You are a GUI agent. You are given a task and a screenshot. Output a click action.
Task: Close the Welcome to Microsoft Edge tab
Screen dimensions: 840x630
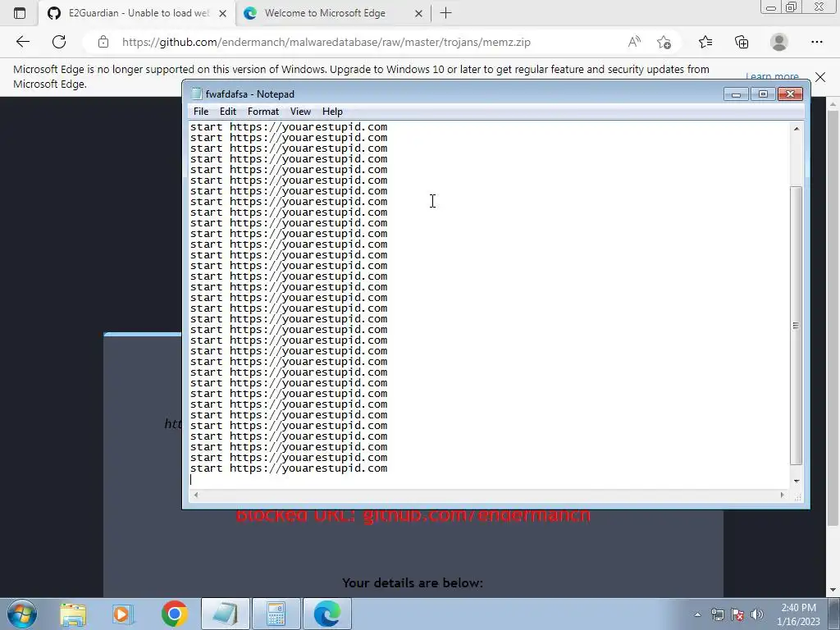tap(419, 14)
